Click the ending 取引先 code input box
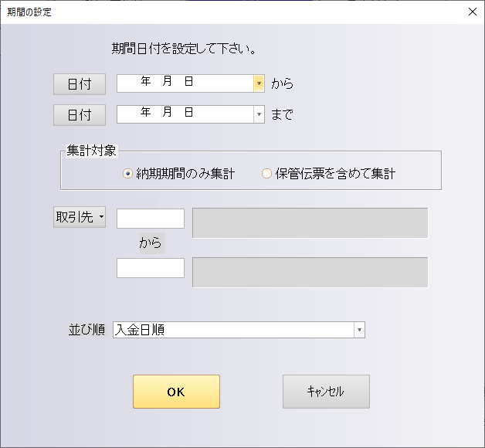 point(151,268)
